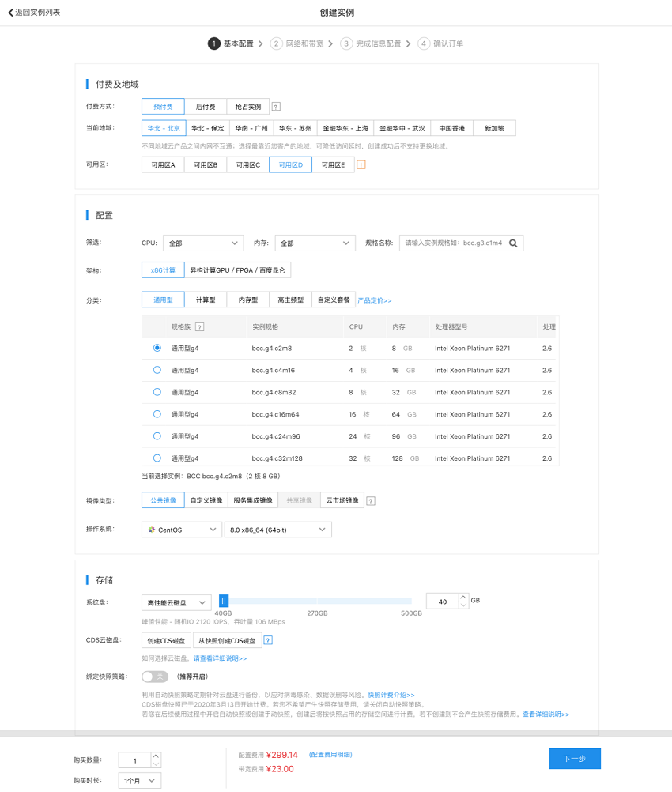Screen dimensions: 672x792
Task: Open the CentOS operating system dropdown
Action: coord(181,530)
